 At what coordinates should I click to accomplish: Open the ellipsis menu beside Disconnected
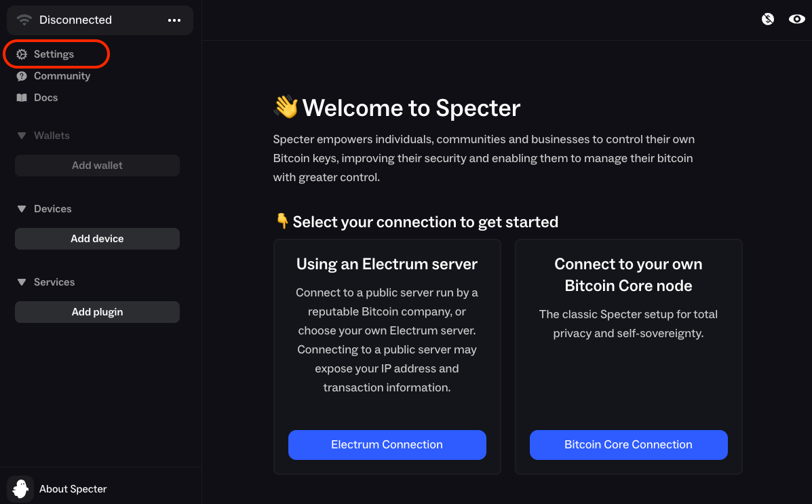point(174,20)
